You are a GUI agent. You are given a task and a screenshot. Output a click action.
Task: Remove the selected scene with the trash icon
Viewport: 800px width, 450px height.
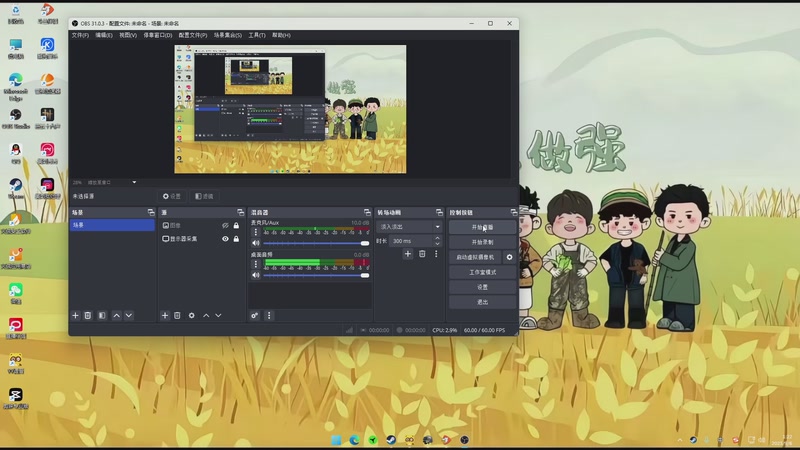tap(88, 316)
